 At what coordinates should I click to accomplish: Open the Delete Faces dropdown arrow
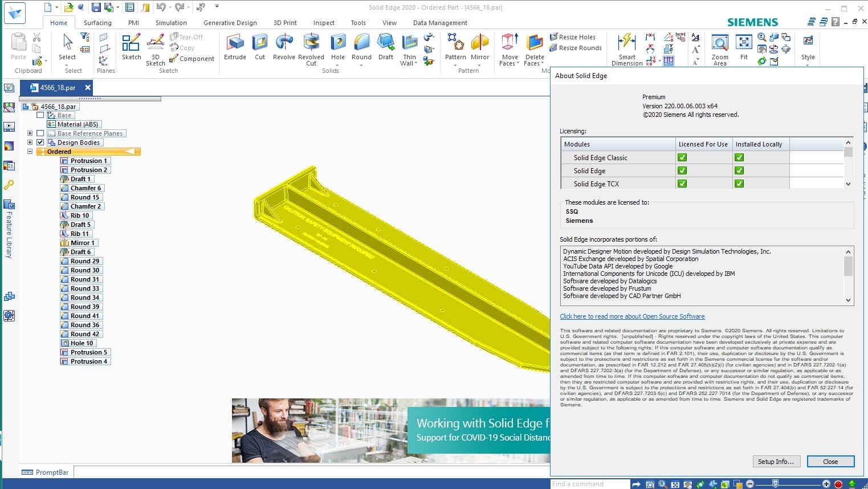pos(542,63)
